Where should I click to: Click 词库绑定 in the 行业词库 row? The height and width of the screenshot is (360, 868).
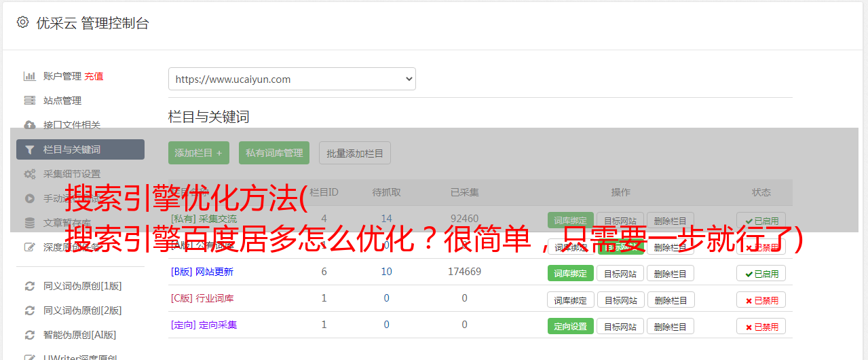tap(571, 300)
